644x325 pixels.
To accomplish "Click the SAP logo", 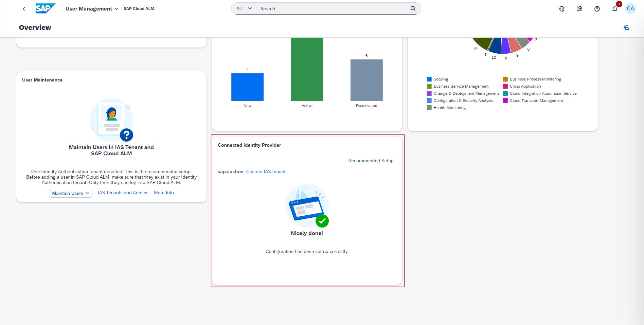I will point(45,8).
